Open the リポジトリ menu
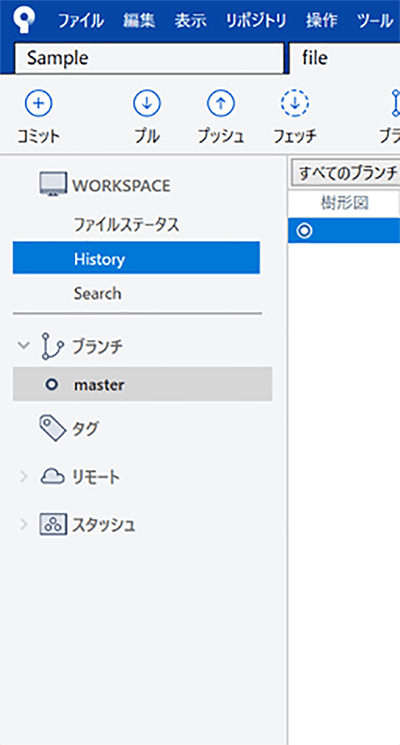 click(x=256, y=20)
